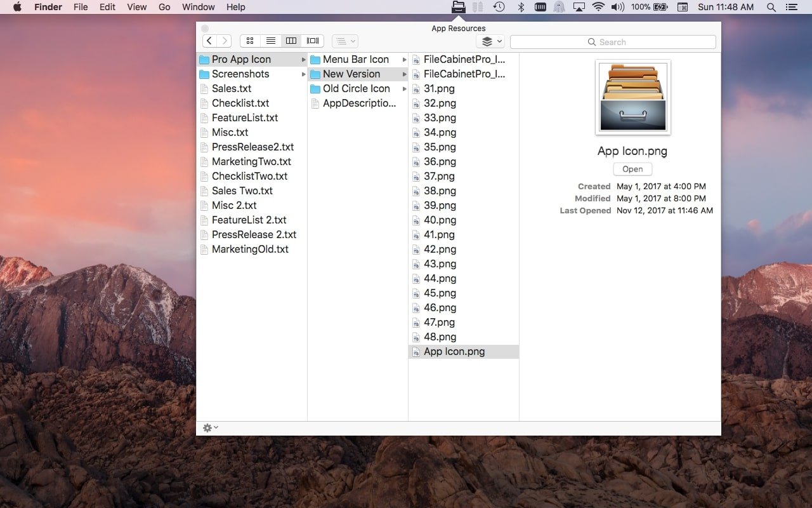Click the volume icon in the menu bar

pos(617,7)
